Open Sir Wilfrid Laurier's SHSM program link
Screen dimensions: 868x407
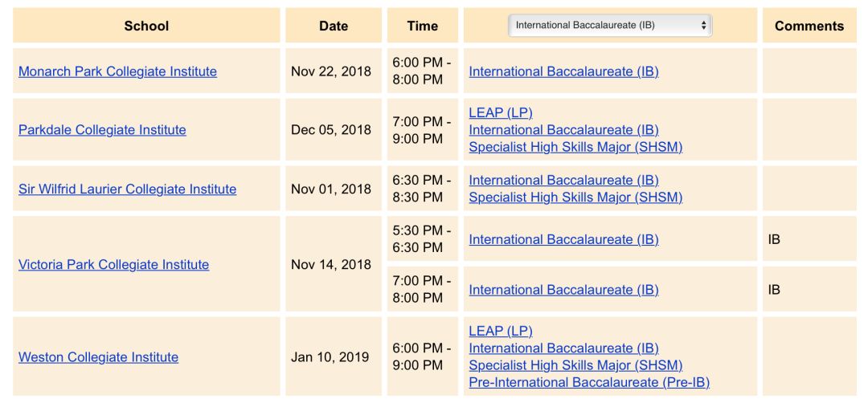click(575, 197)
